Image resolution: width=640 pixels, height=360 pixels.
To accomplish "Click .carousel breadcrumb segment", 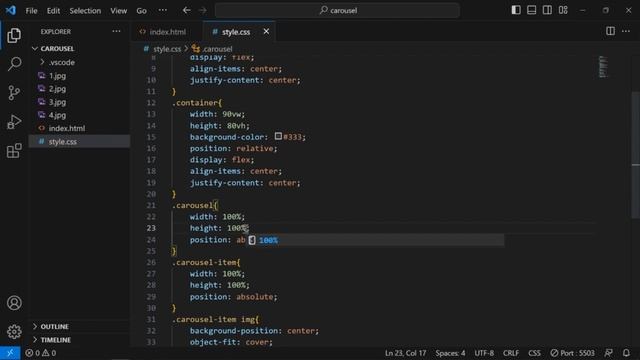I will click(x=217, y=49).
